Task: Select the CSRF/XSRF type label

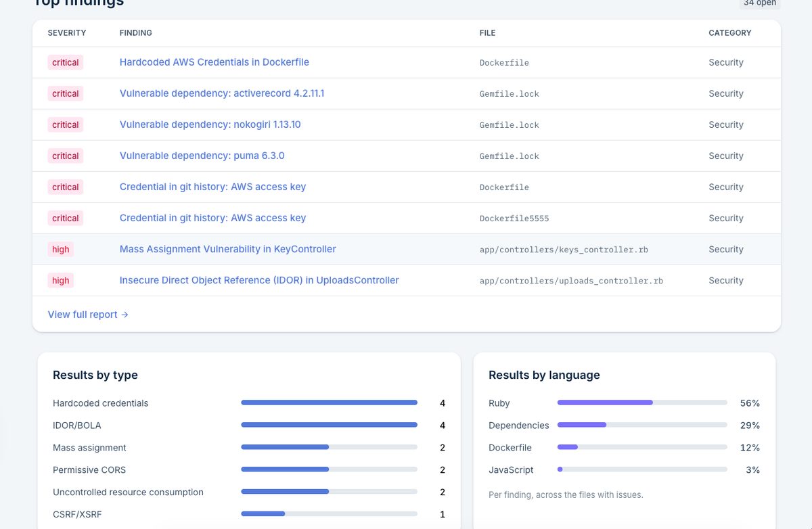Action: (77, 515)
